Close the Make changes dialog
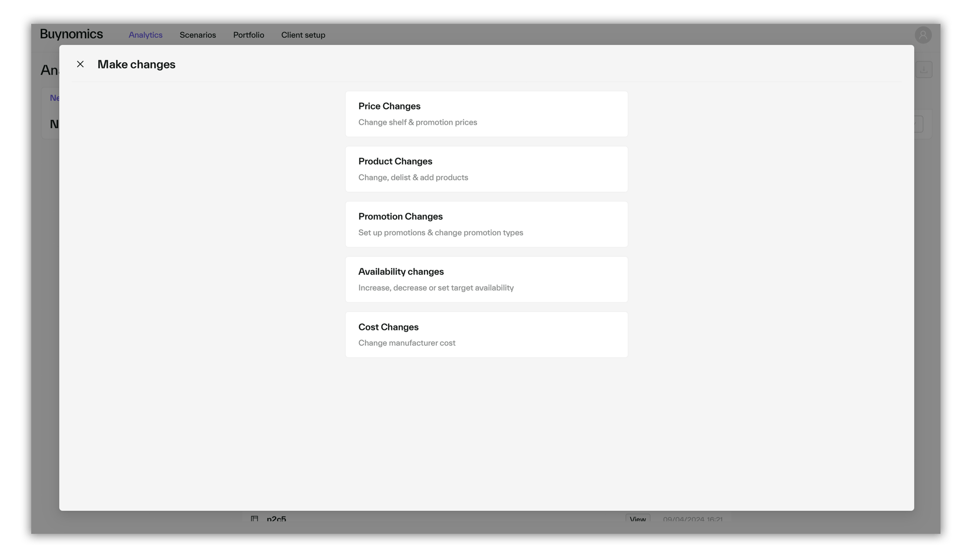The height and width of the screenshot is (560, 971). pyautogui.click(x=80, y=64)
